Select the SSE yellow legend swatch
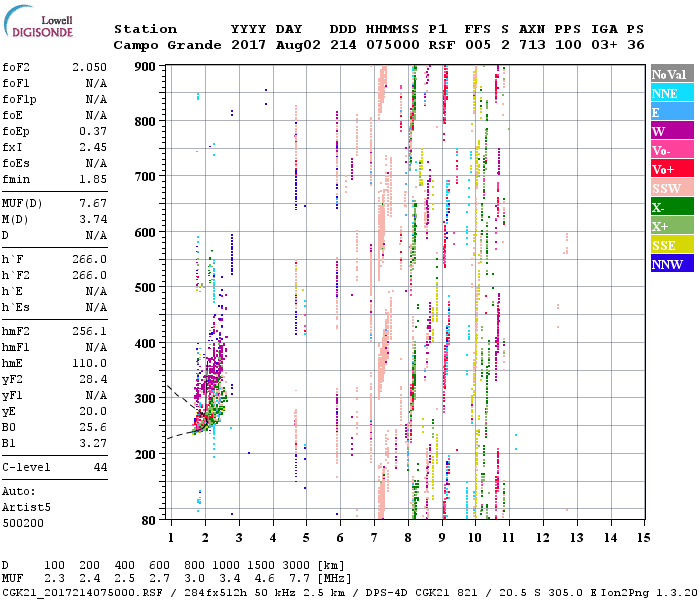 point(672,245)
